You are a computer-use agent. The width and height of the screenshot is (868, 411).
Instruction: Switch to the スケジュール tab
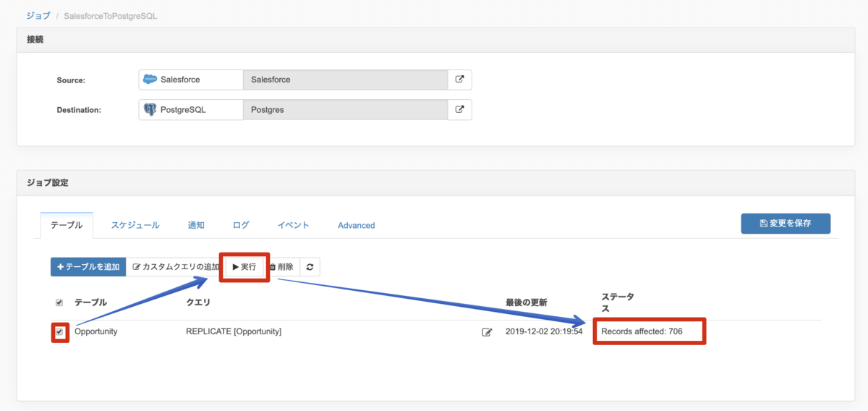click(x=135, y=225)
